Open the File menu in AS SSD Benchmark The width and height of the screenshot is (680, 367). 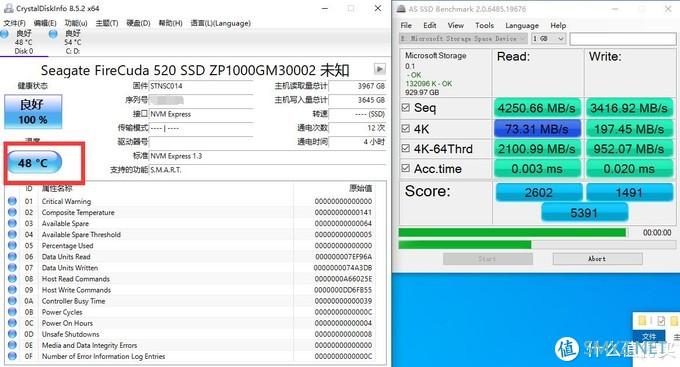pyautogui.click(x=406, y=25)
